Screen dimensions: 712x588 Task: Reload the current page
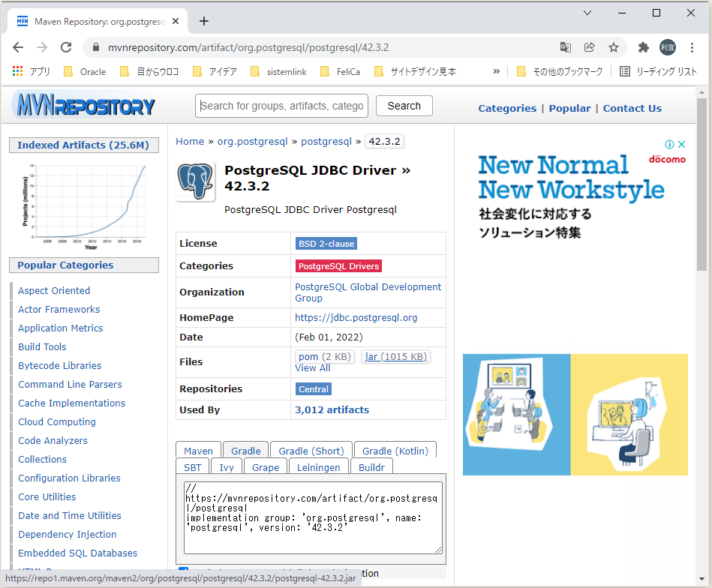(x=67, y=46)
